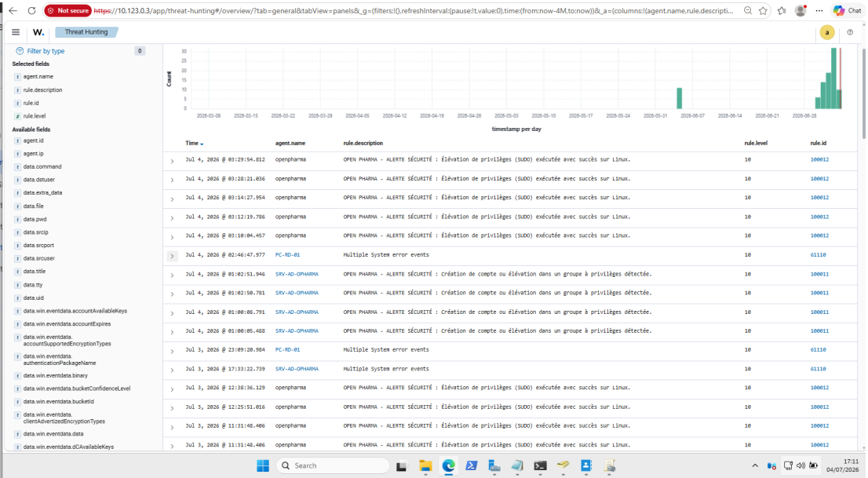Viewport: 868px width, 478px height.
Task: Open rule 100012 link in first row
Action: point(819,159)
